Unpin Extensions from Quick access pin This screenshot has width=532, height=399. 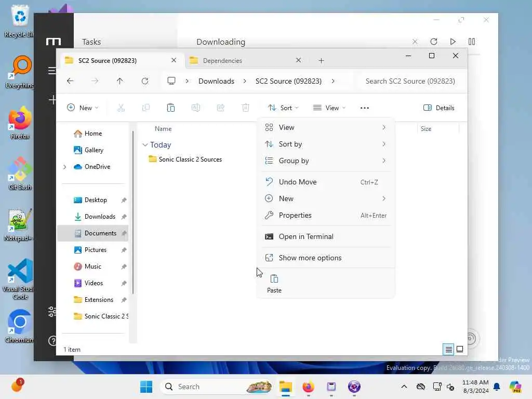[124, 300]
